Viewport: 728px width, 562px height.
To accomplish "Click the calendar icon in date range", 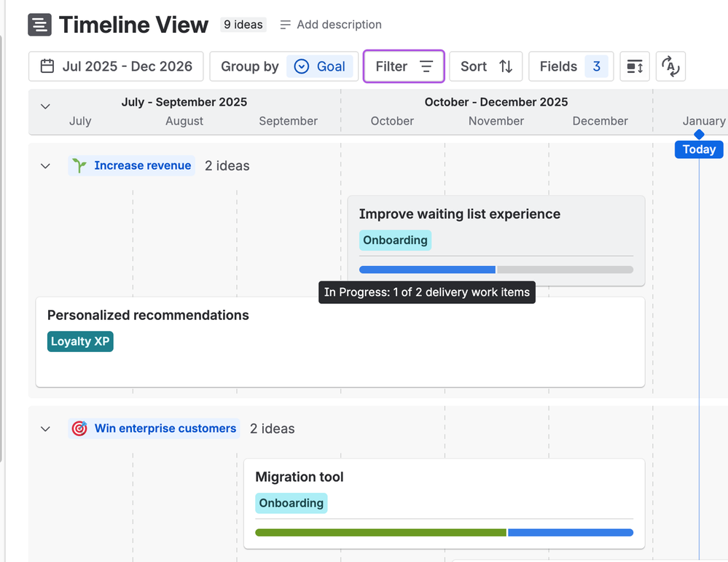I will [47, 66].
